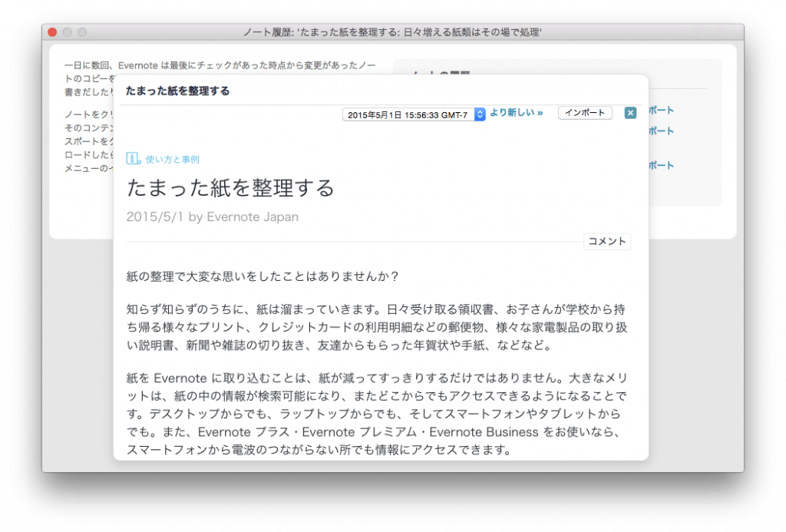Click the paragraph starting 紙を Evernote に取り込む
This screenshot has height=532, width=786.
(377, 414)
